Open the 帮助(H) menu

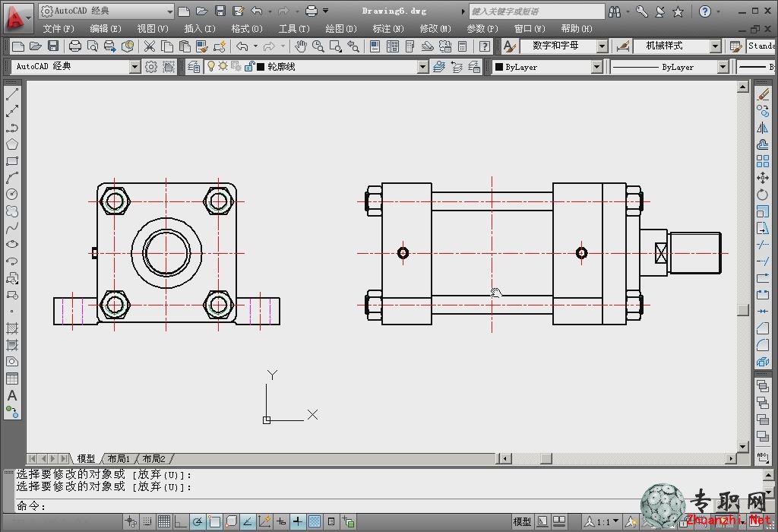pos(577,29)
